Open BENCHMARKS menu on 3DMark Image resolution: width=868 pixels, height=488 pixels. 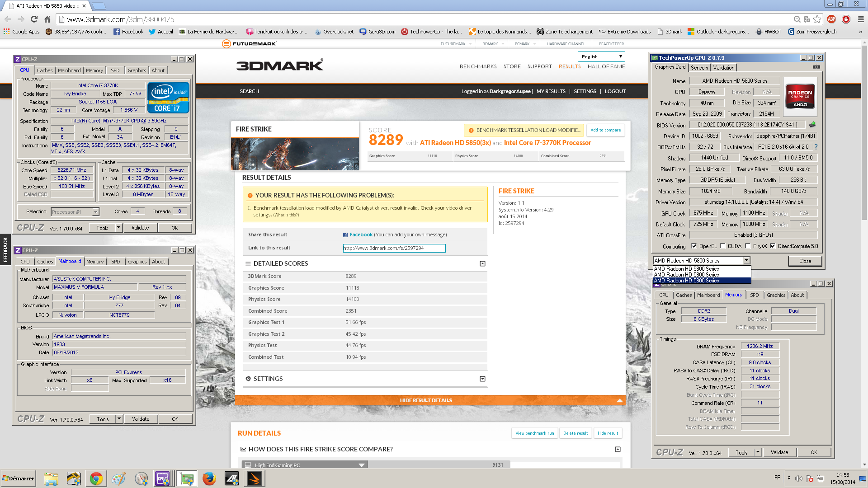478,66
